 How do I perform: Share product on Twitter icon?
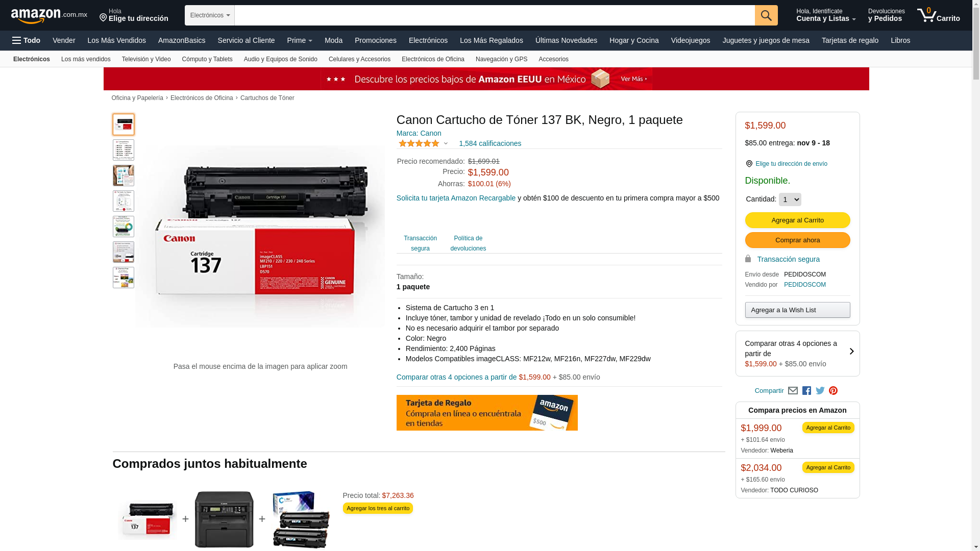820,391
